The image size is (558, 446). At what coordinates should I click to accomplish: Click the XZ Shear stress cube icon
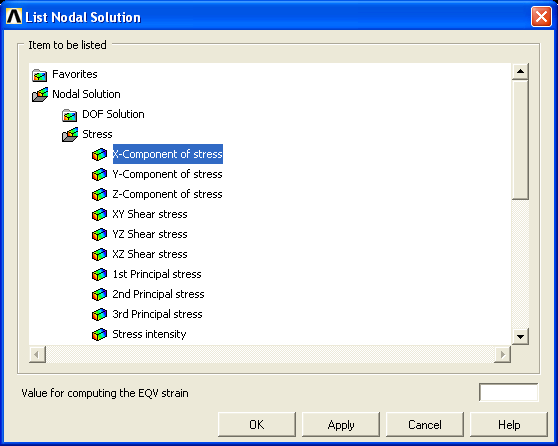99,254
